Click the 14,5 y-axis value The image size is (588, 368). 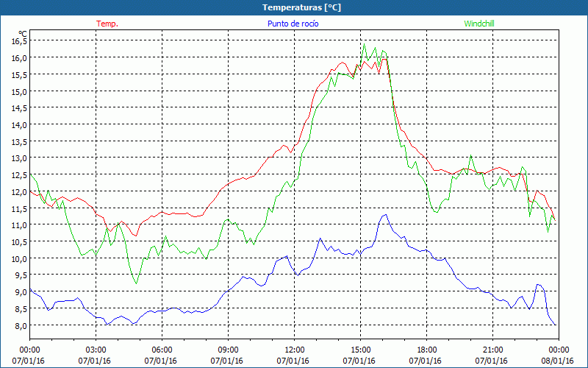pos(19,108)
